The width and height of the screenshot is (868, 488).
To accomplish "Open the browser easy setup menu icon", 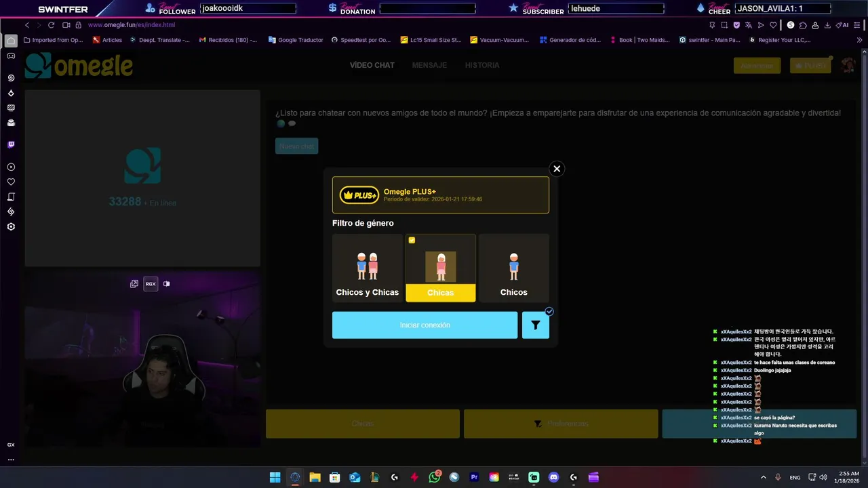I will pos(857,25).
